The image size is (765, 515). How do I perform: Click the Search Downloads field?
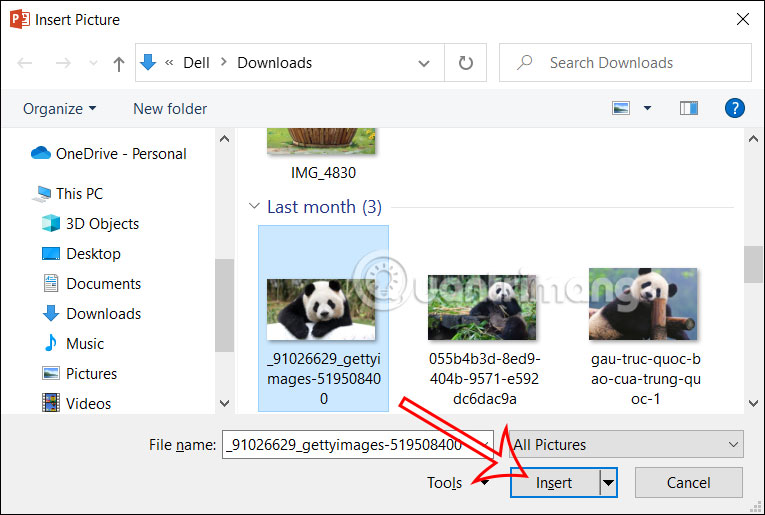pos(625,63)
